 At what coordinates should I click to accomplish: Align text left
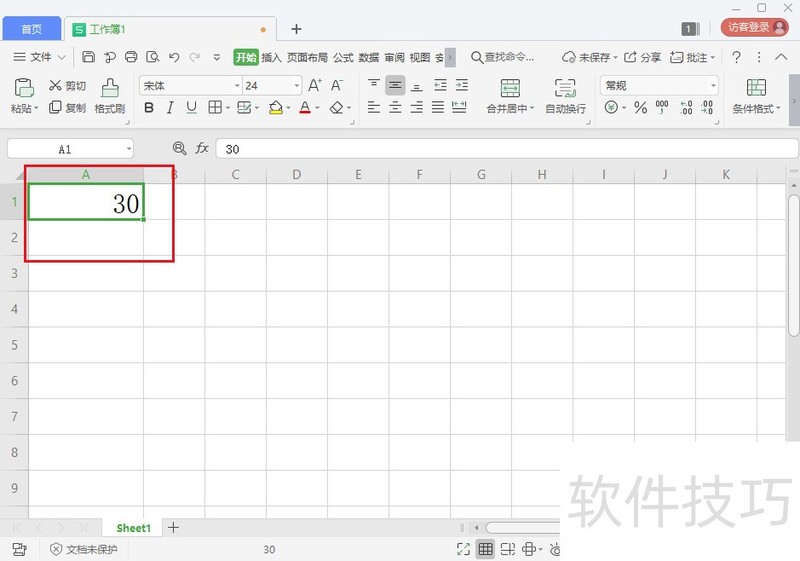tap(374, 107)
